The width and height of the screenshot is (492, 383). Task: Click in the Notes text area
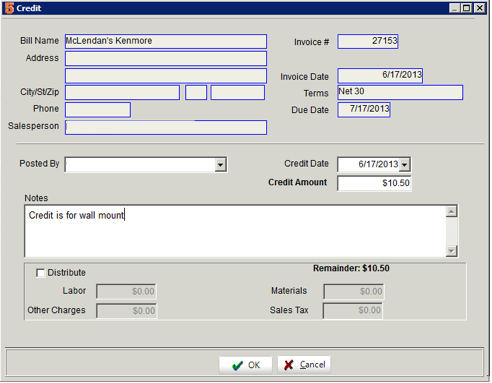pos(235,231)
